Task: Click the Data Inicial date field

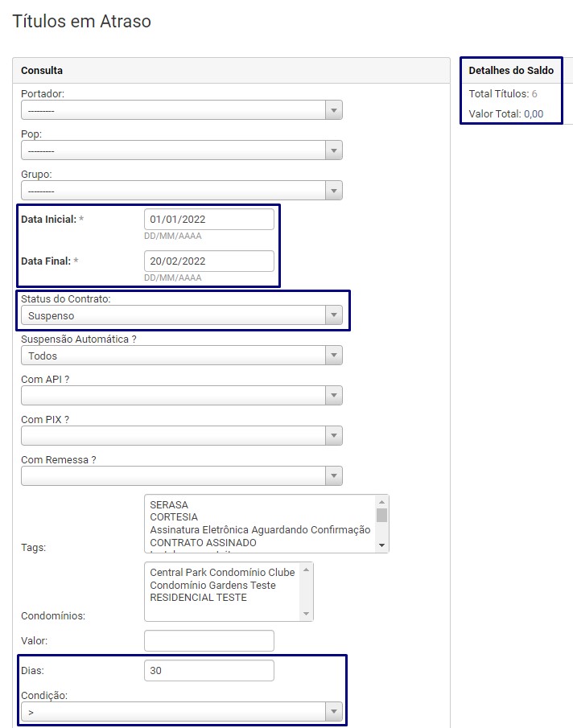Action: (208, 219)
